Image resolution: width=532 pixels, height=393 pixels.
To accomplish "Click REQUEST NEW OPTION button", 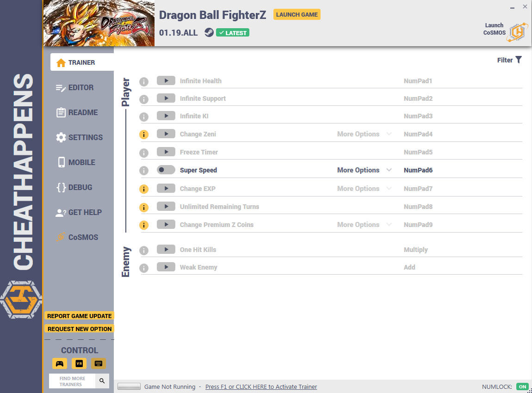I will click(80, 329).
